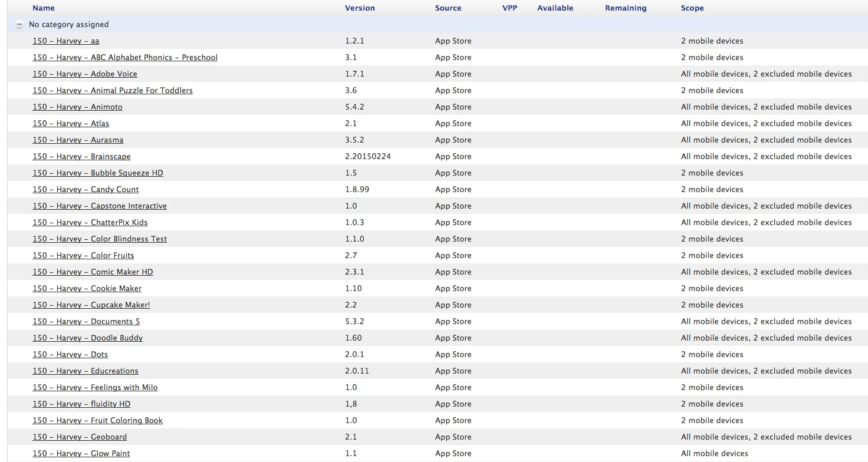Image resolution: width=868 pixels, height=462 pixels.
Task: Click version 3.5.2 in Aurasma row
Action: tap(354, 140)
